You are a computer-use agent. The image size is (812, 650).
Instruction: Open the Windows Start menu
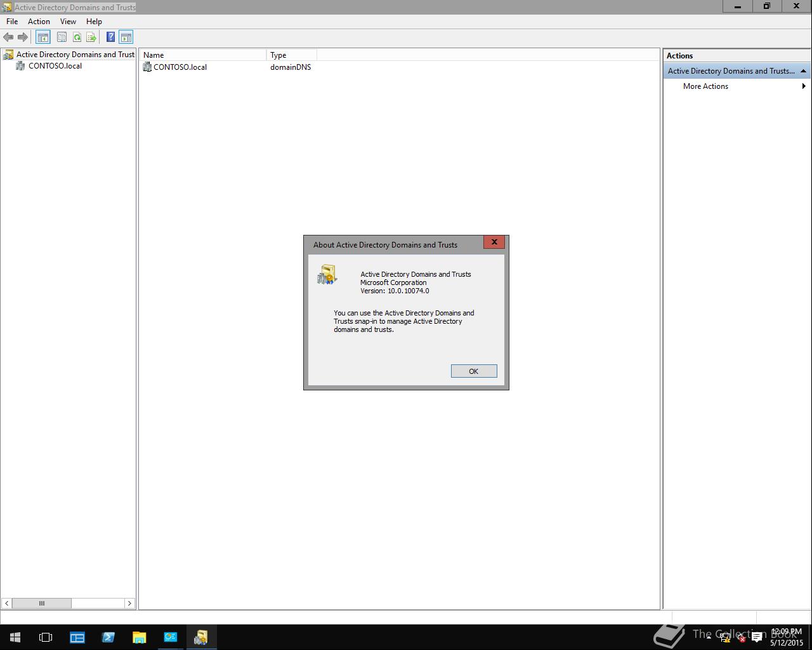15,637
